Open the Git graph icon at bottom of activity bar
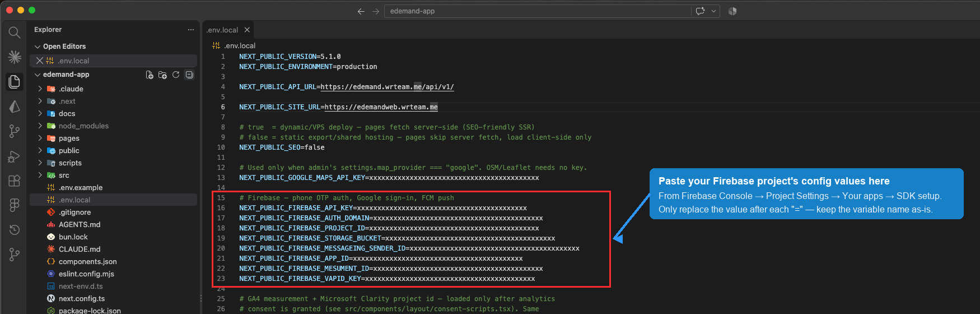The width and height of the screenshot is (980, 314). 15,255
